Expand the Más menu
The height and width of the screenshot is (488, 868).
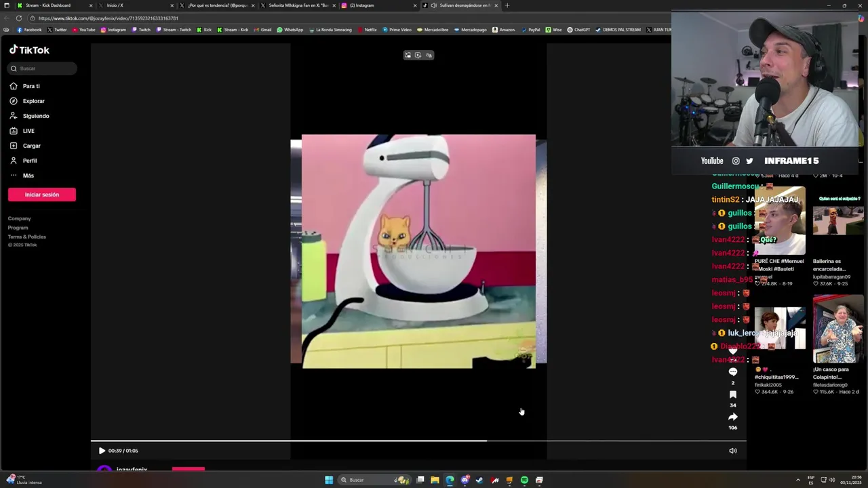point(22,176)
